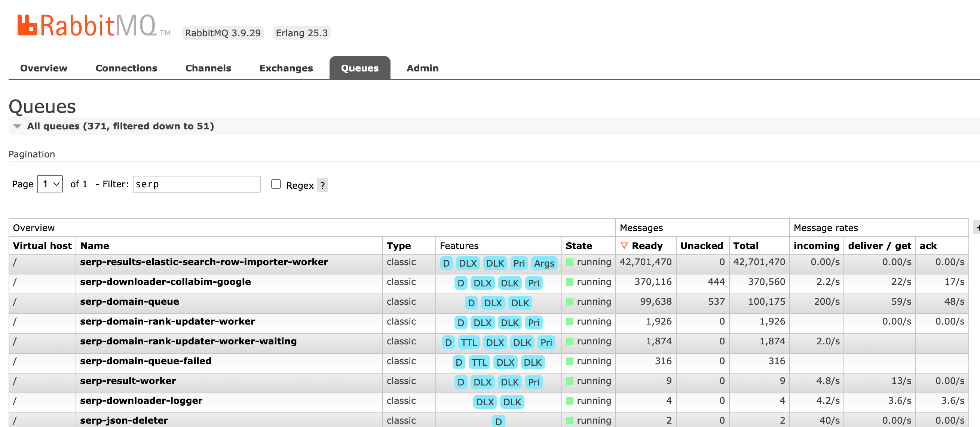Open the Overview tab
Viewport: 980px width, 427px height.
tap(44, 68)
